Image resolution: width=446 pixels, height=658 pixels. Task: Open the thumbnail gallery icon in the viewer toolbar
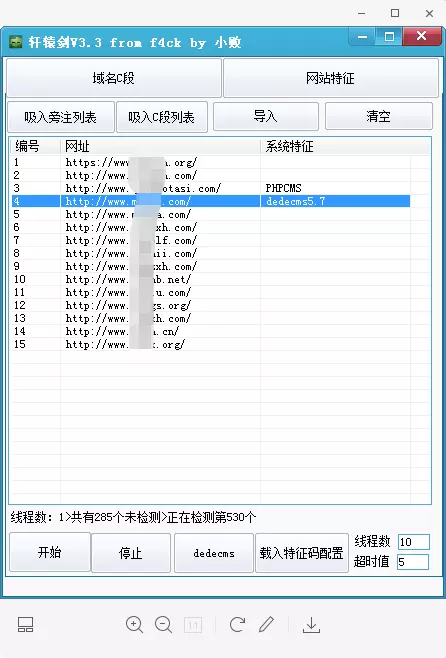coord(25,624)
